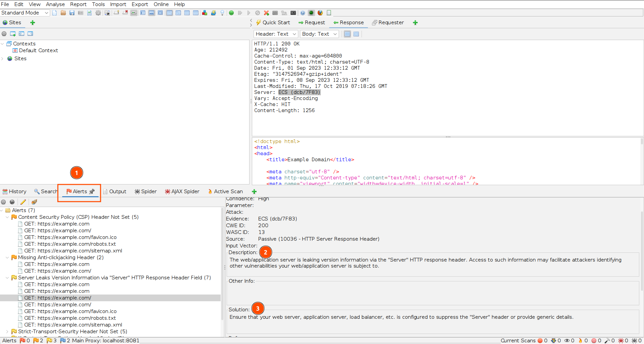
Task: Expand the Sites tree node
Action: [x=3, y=59]
